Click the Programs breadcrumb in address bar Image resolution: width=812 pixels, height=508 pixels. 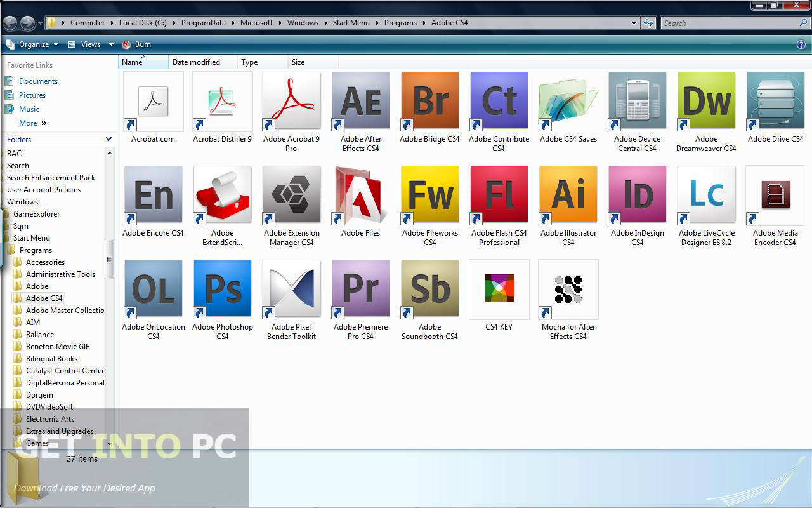pyautogui.click(x=400, y=23)
